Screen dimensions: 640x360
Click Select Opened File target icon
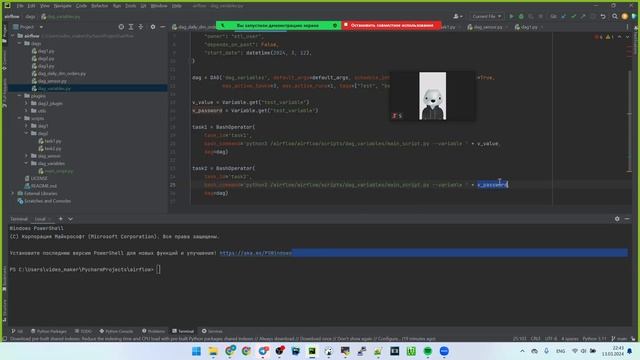tap(121, 27)
